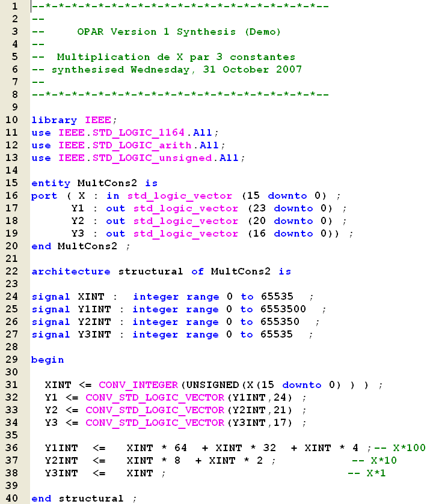Click the comment 'Multiplication de X par 3 constantes'

pos(176,57)
